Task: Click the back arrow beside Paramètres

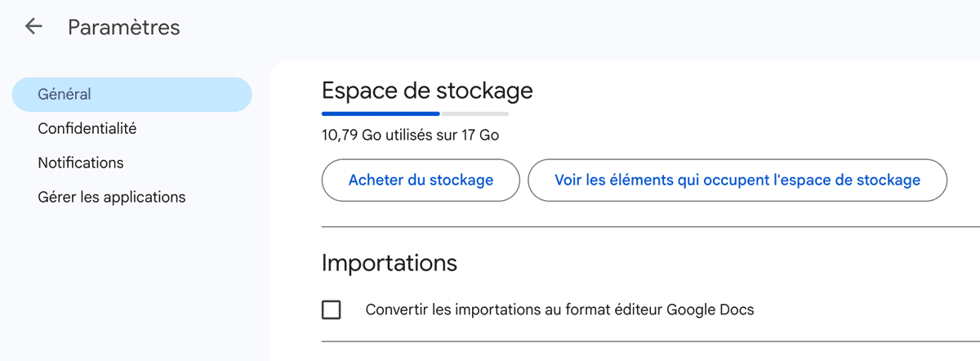Action: coord(33,27)
